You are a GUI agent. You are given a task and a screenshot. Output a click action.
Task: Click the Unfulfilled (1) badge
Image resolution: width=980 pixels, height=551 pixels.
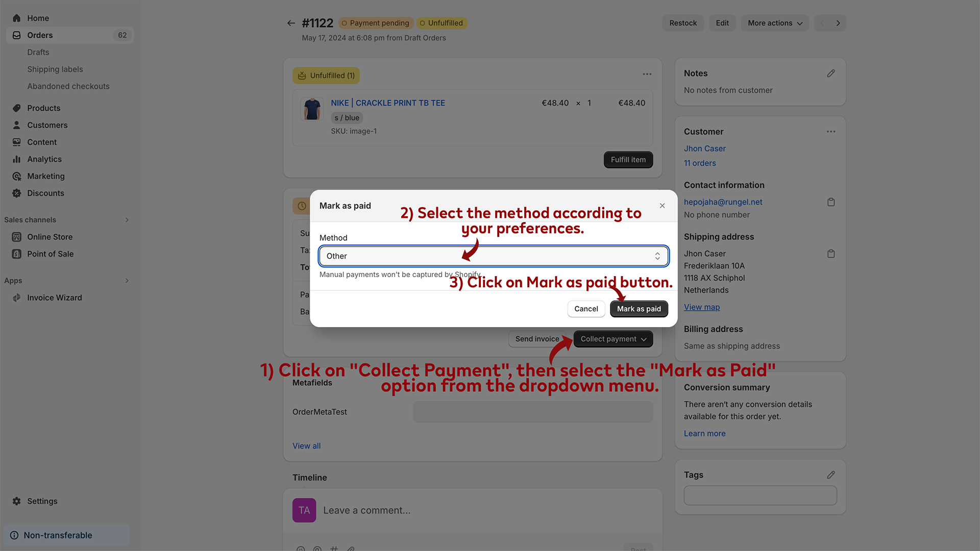(326, 76)
